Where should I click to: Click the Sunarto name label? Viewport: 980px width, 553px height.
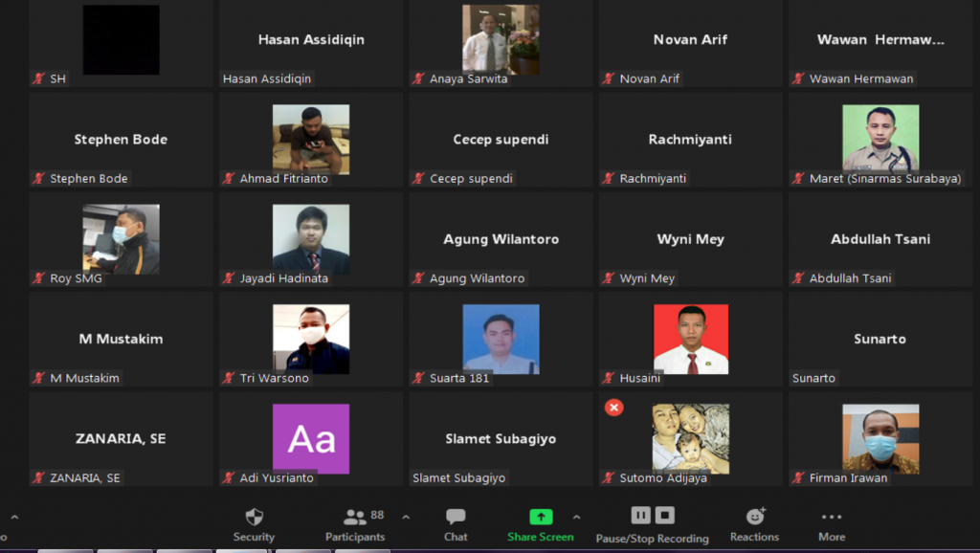click(x=813, y=378)
